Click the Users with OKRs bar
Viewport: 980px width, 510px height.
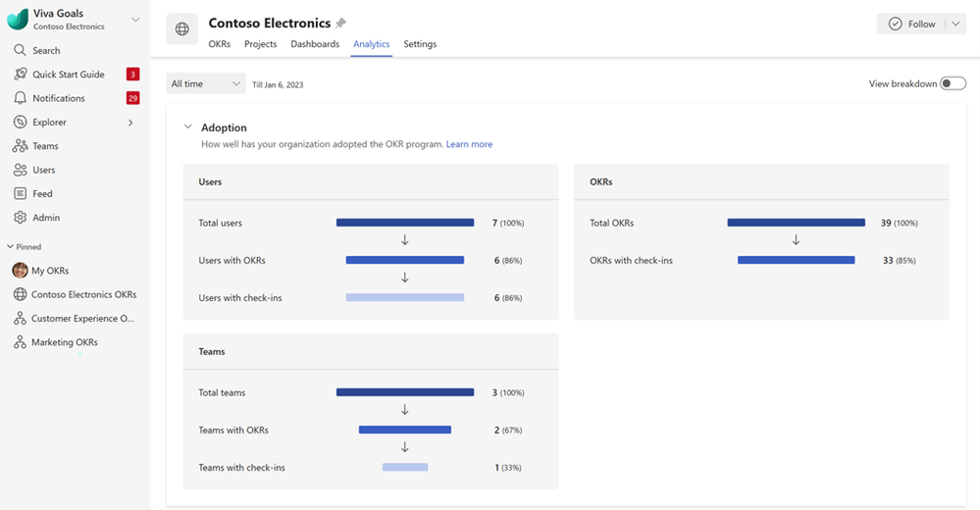(x=405, y=260)
